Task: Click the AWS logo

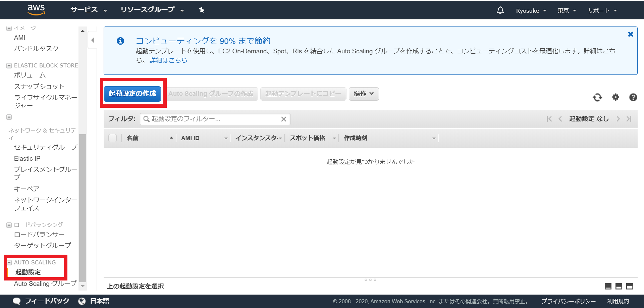Action: tap(36, 10)
